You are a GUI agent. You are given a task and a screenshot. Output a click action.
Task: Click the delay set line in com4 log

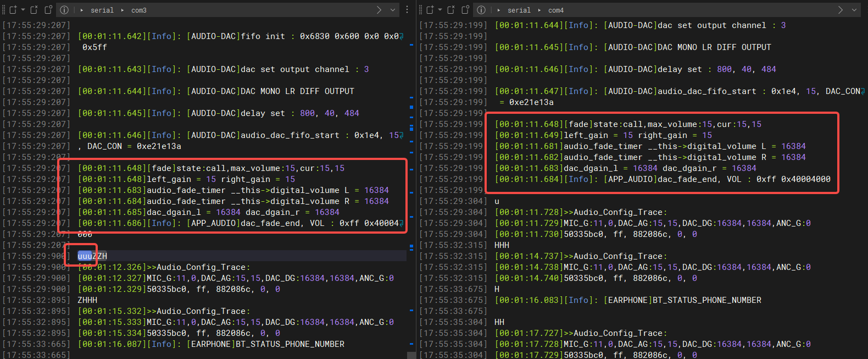[x=636, y=69]
